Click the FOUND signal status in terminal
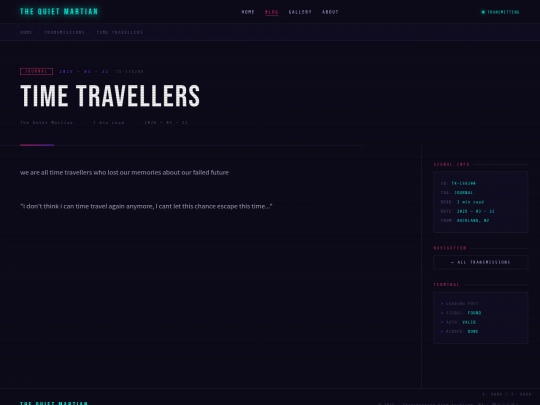Viewport: 540px width, 405px height. pos(475,313)
